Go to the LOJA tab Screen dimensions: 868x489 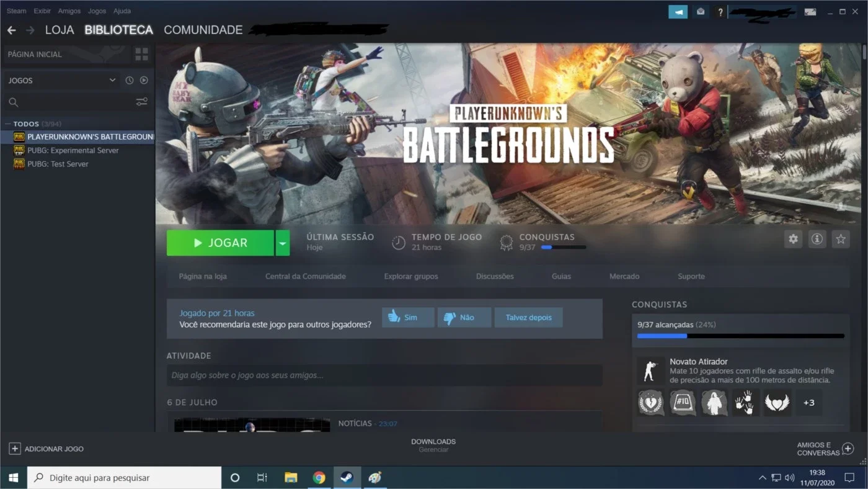60,30
